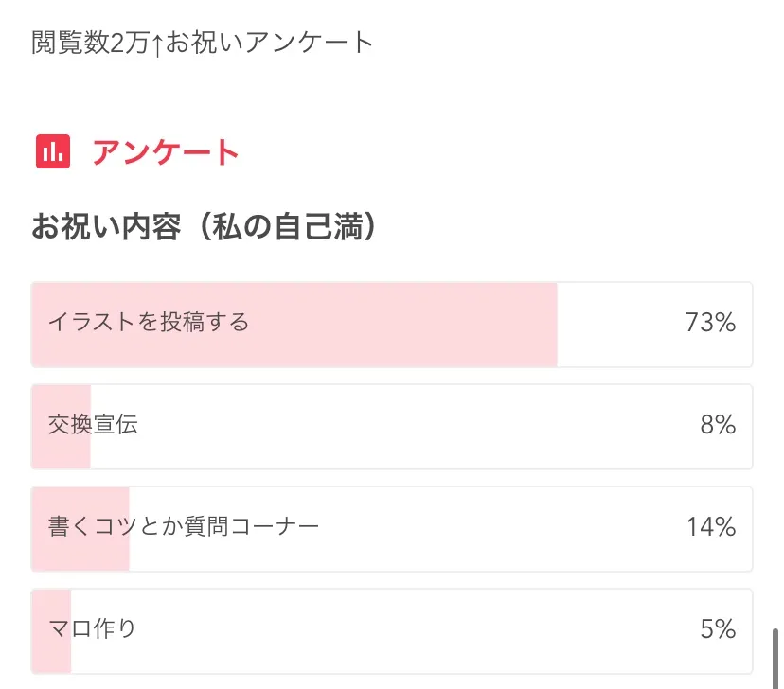Click the 閲覧数2万↑お祝いアンケート title text
This screenshot has height=689, width=784.
[203, 43]
